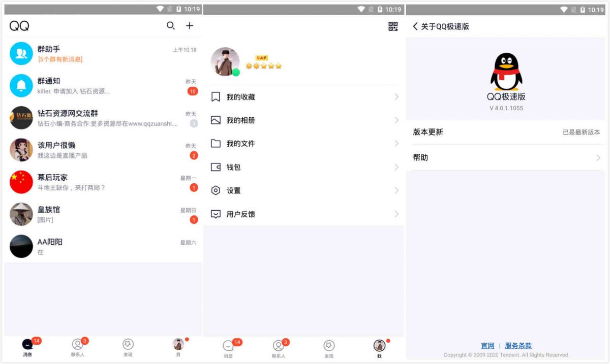610x364 pixels.
Task: Tap 幕后玩家 flag avatar
Action: [x=21, y=182]
